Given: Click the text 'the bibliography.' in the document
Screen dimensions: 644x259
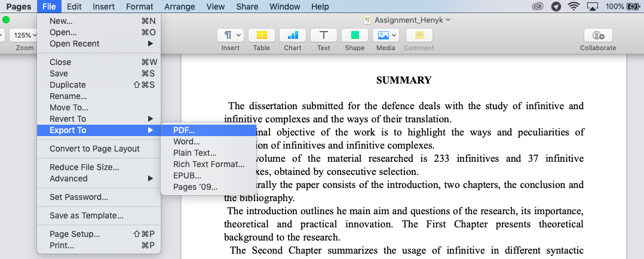Looking at the screenshot, I should pos(259,198).
